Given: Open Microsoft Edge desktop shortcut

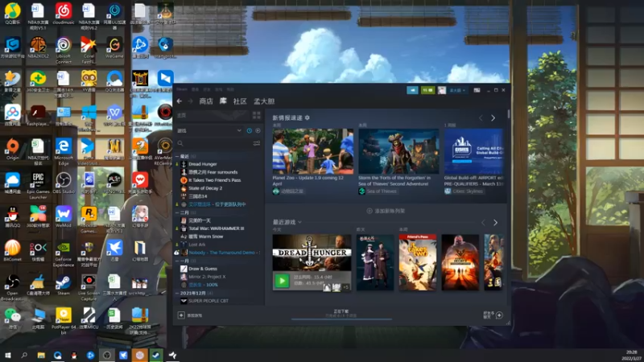Looking at the screenshot, I should pos(64,152).
